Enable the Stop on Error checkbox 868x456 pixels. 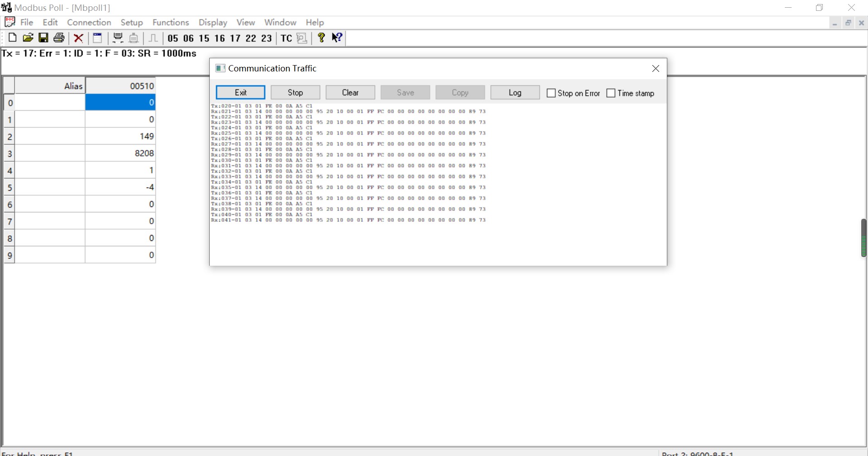pos(551,93)
